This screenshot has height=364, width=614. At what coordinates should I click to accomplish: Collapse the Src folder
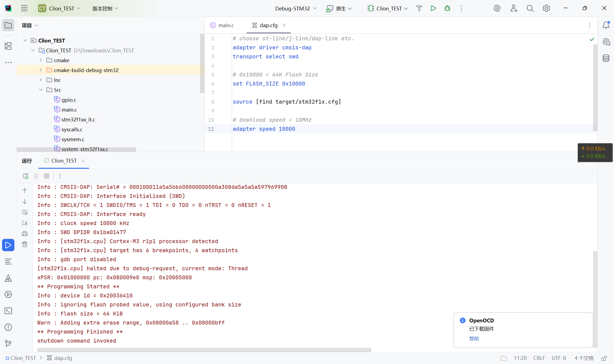(x=41, y=90)
